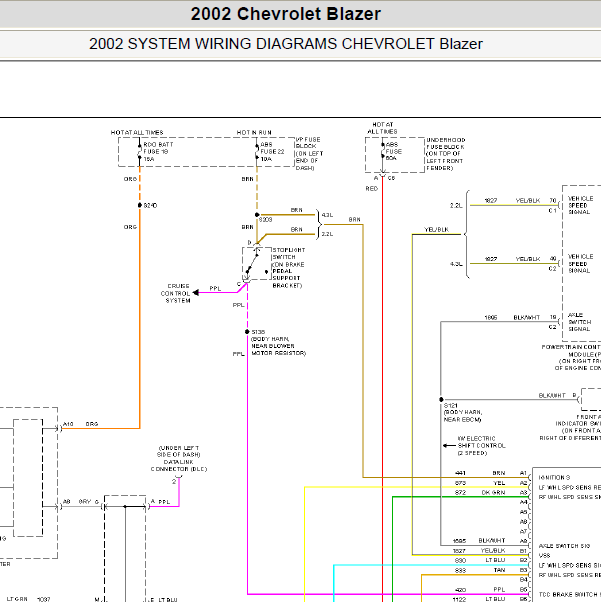The width and height of the screenshot is (601, 602).
Task: Select the "HOT IN RUN" label
Action: (254, 132)
